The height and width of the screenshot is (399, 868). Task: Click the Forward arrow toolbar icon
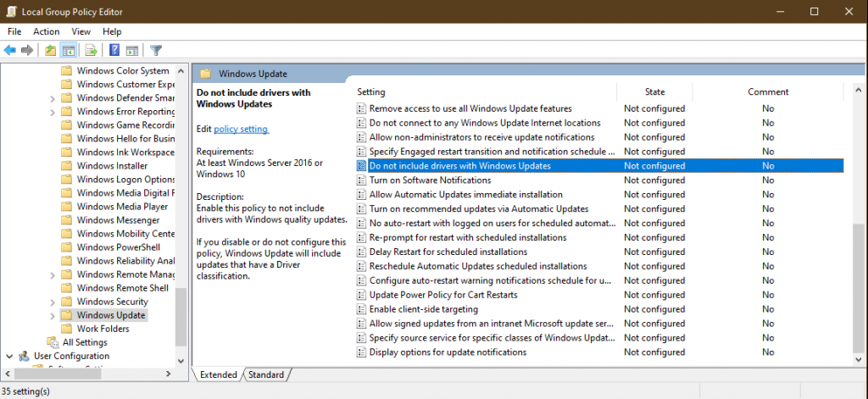point(26,51)
